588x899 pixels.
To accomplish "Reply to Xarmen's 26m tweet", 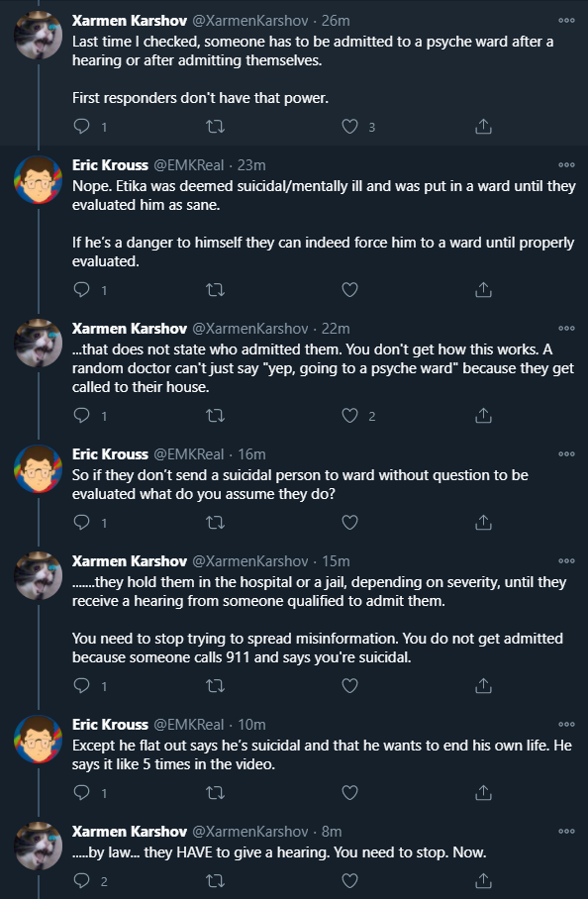I will click(82, 126).
